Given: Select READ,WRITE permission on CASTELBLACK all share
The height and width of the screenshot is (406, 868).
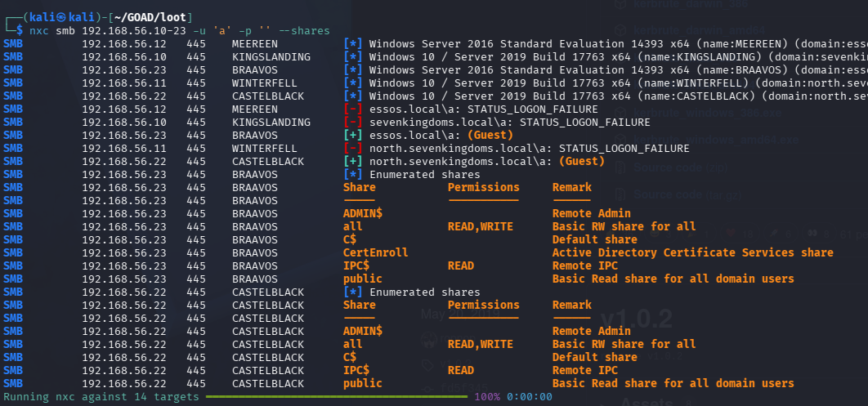Looking at the screenshot, I should (480, 344).
